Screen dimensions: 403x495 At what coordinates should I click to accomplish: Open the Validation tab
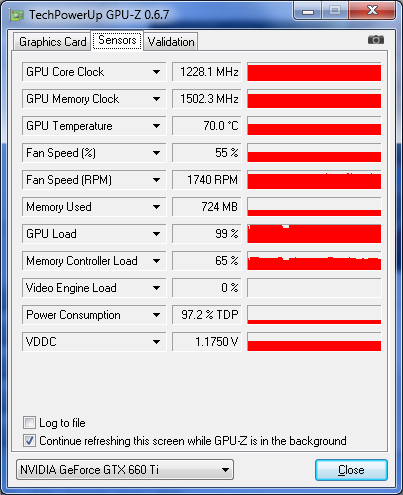(171, 42)
